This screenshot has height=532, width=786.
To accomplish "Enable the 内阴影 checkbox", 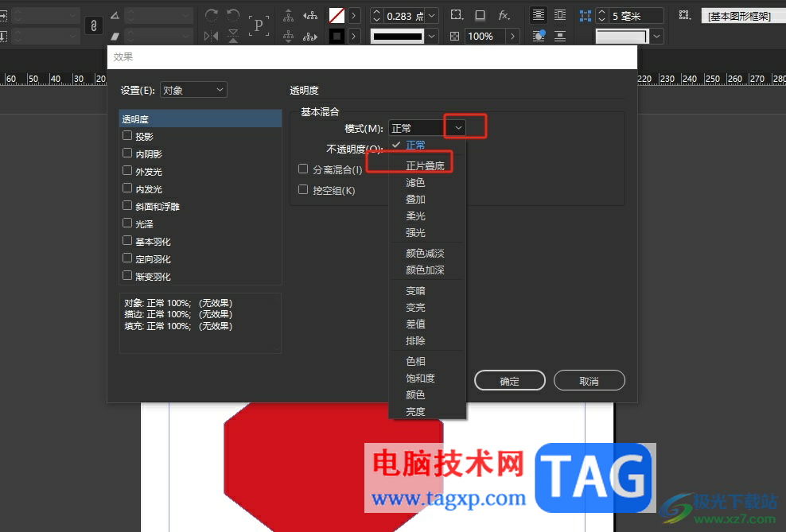I will point(127,153).
